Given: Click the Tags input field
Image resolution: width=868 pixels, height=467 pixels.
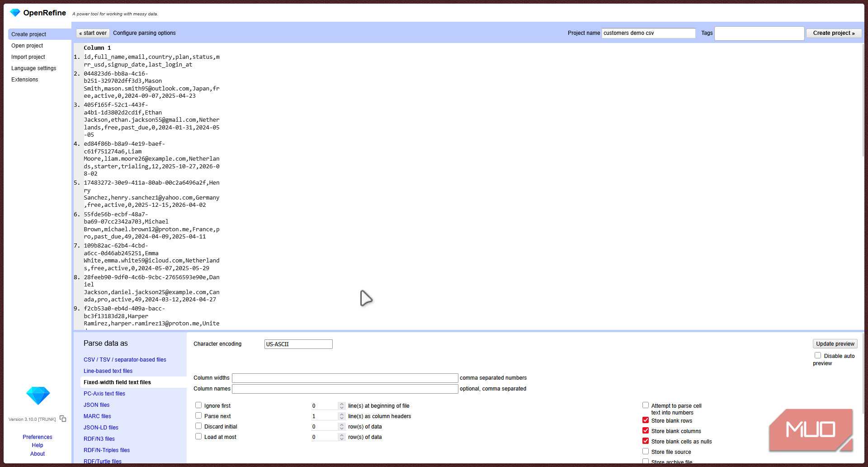Looking at the screenshot, I should [759, 33].
